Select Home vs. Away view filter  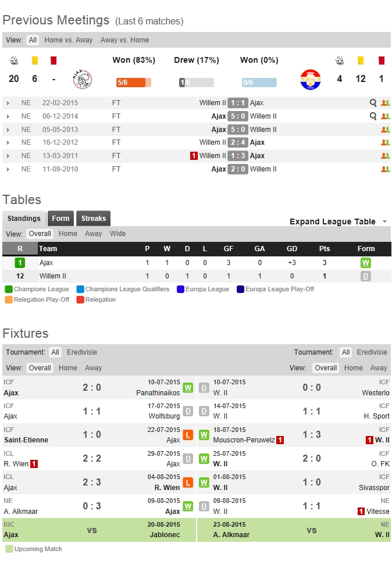click(x=69, y=40)
